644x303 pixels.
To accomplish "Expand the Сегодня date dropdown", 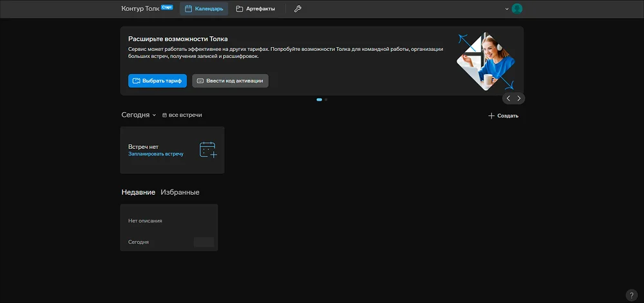I will (x=139, y=115).
